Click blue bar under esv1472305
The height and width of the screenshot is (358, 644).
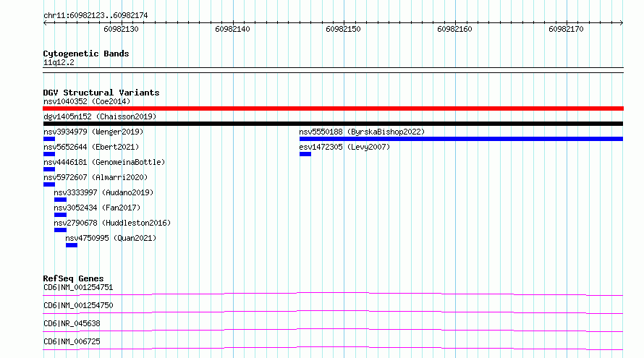305,154
